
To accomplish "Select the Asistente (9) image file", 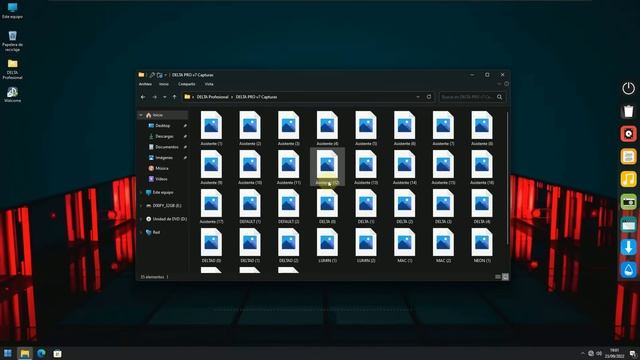I will coord(211,167).
